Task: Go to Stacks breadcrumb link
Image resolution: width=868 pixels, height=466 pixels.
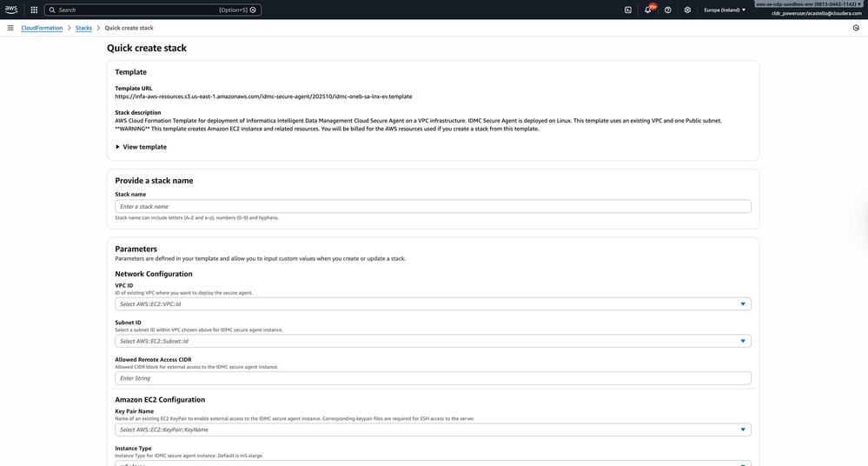Action: [x=83, y=28]
